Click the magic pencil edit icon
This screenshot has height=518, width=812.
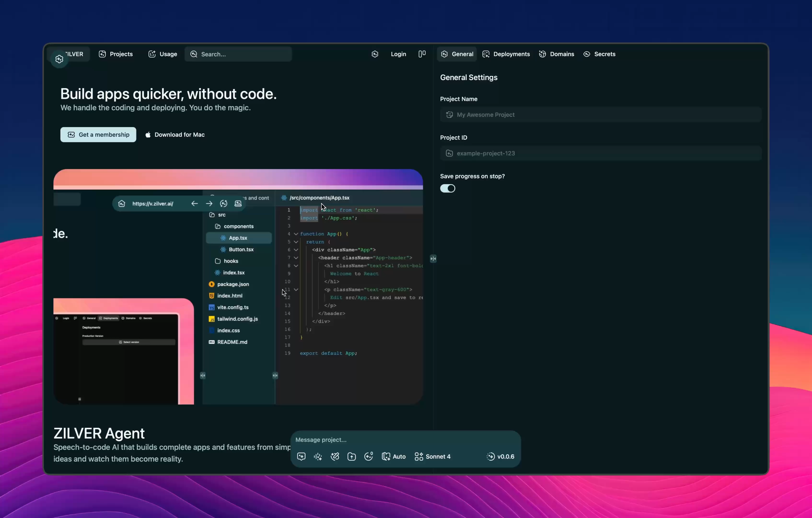click(335, 457)
